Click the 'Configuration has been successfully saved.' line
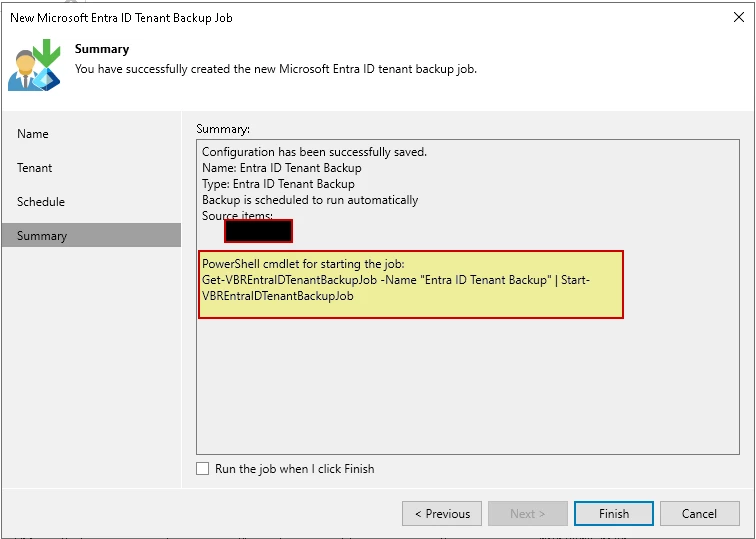The image size is (756, 539). [314, 152]
